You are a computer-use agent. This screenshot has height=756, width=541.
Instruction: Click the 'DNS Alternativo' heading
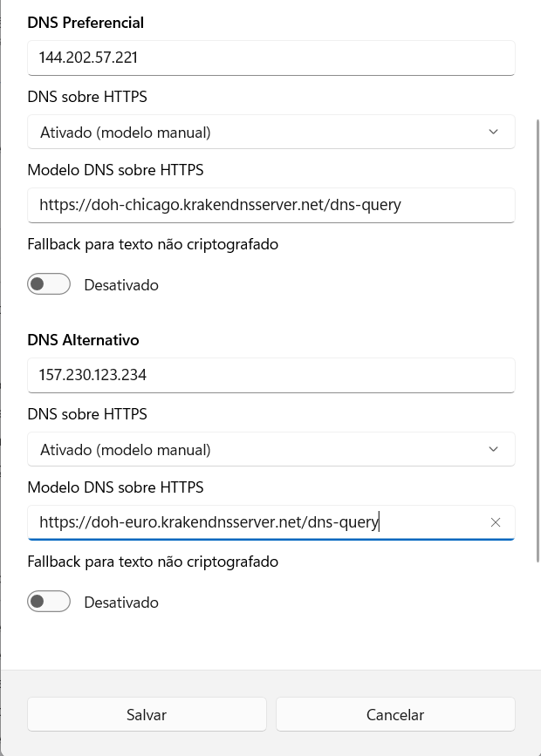point(83,340)
